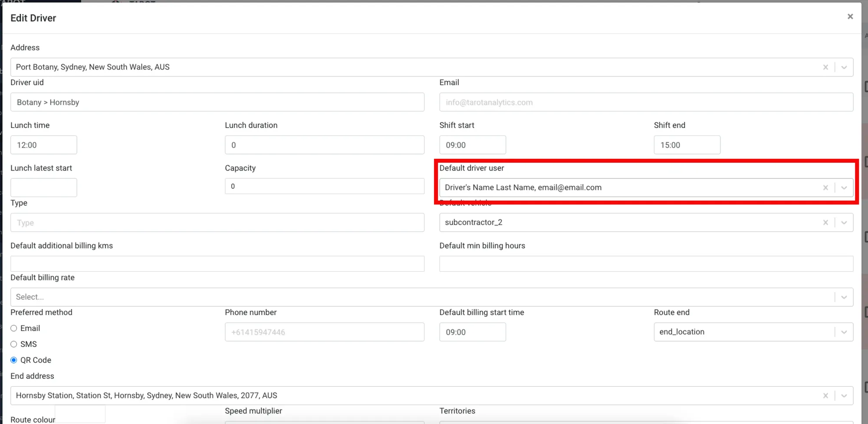Focus the Phone number field
This screenshot has width=868, height=424.
tap(325, 332)
